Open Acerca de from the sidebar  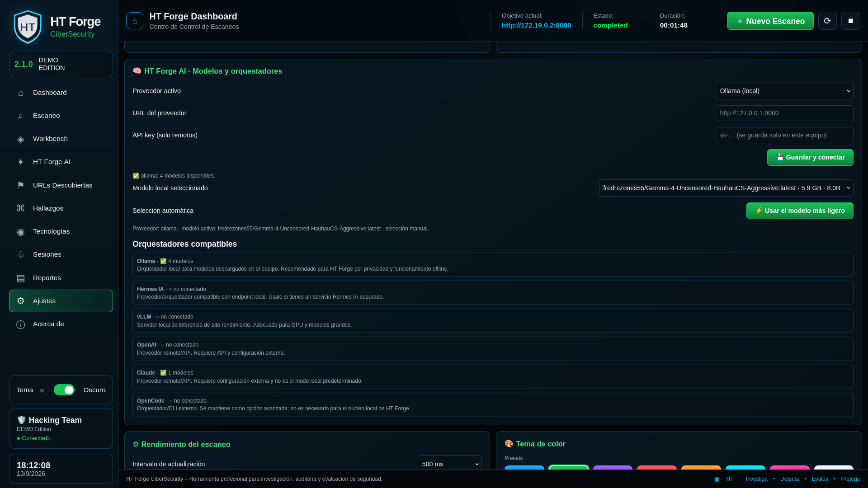point(61,324)
